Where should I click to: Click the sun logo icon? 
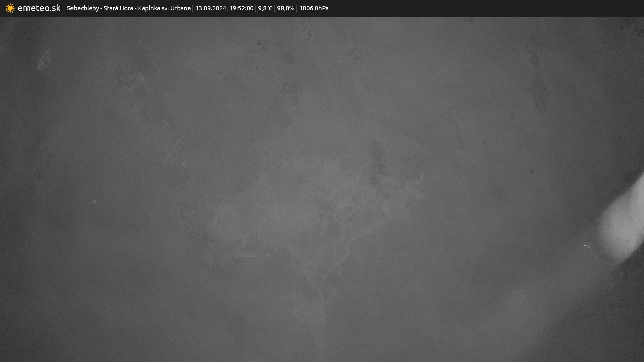tap(10, 8)
